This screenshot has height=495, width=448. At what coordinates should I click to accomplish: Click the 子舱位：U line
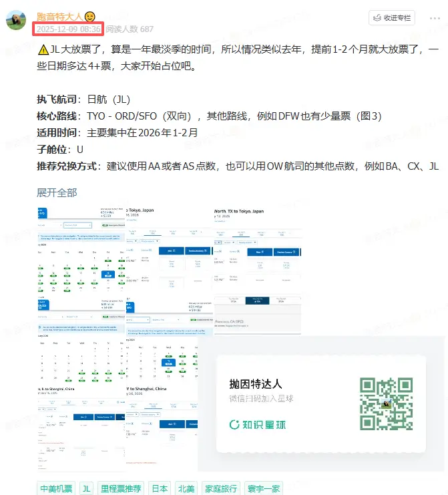tap(60, 150)
